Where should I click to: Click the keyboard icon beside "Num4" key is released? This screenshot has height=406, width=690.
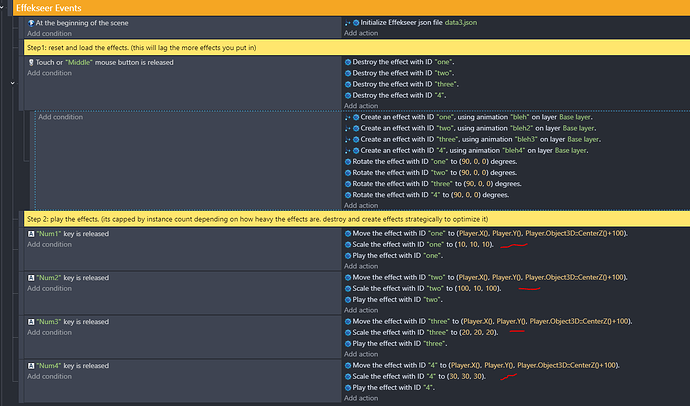[x=31, y=366]
